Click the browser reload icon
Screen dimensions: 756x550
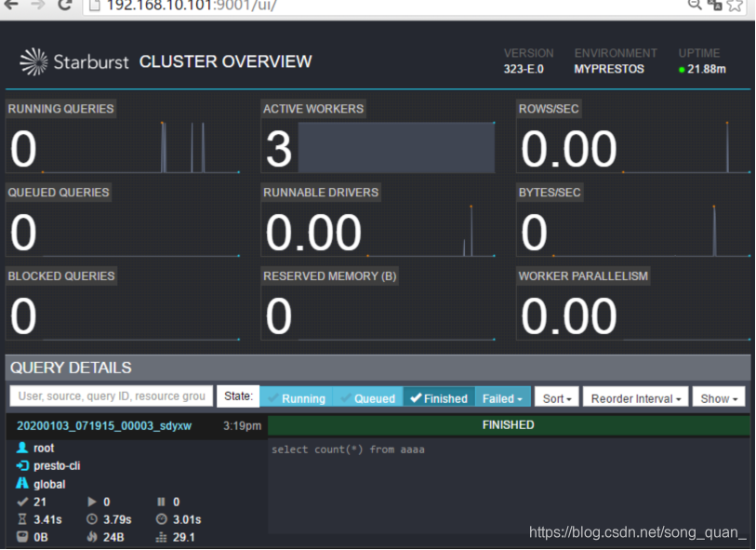click(x=64, y=6)
